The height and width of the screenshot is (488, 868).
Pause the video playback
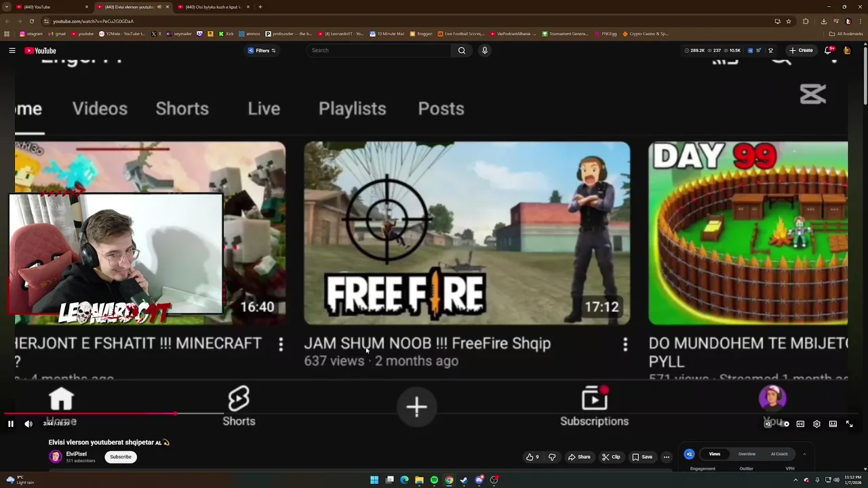[x=11, y=424]
